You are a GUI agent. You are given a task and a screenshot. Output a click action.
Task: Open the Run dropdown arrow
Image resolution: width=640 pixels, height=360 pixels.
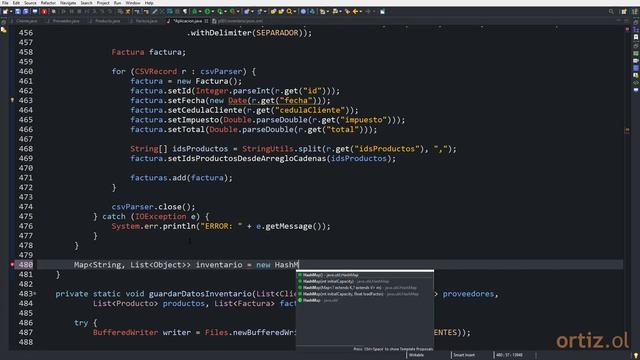(213, 11)
